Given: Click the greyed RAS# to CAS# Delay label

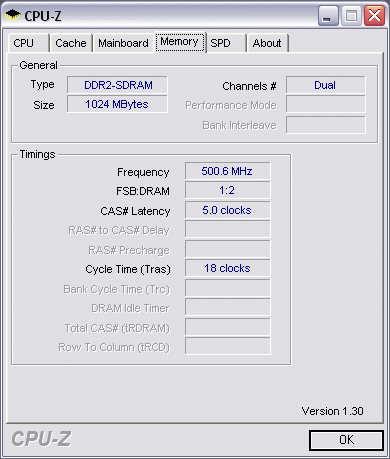Looking at the screenshot, I should pos(119,230).
